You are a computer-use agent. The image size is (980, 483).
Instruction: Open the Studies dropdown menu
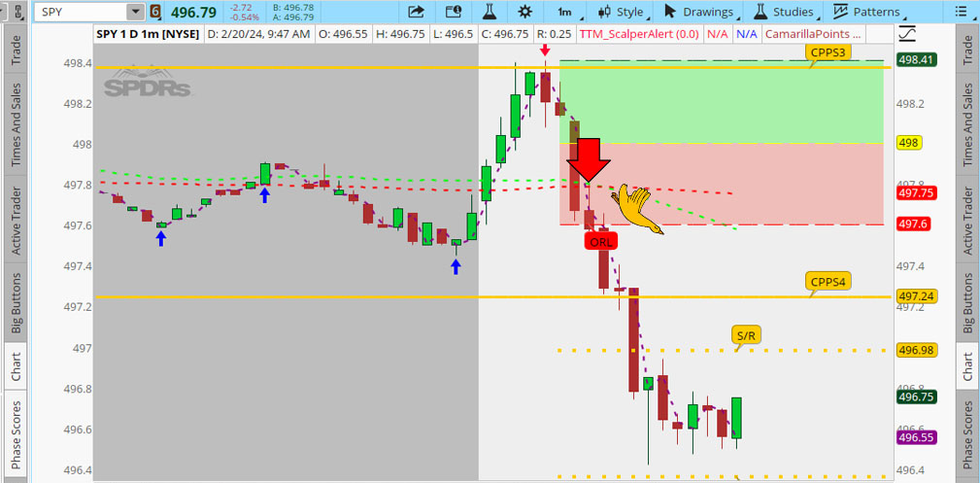click(x=787, y=12)
